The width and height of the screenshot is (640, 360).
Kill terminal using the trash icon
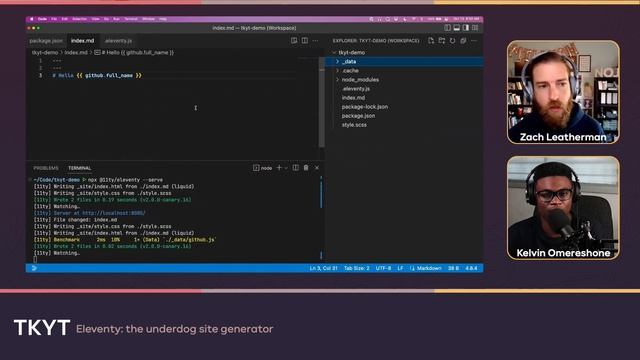(306, 168)
